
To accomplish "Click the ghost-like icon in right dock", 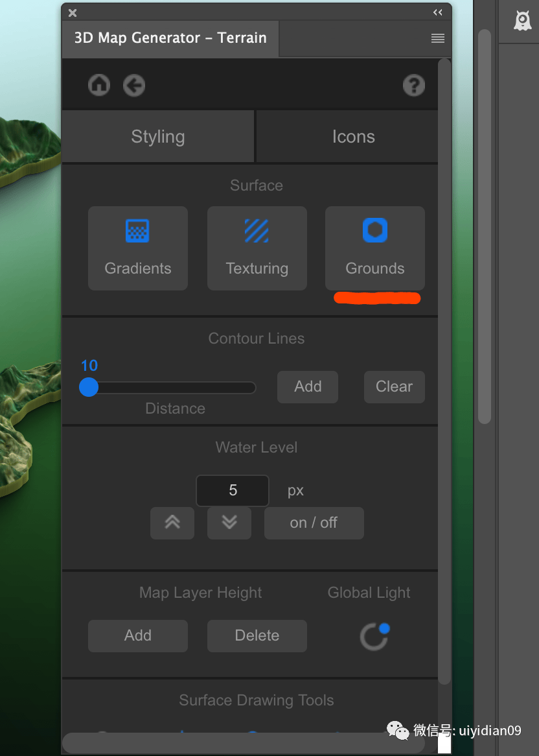I will point(522,20).
